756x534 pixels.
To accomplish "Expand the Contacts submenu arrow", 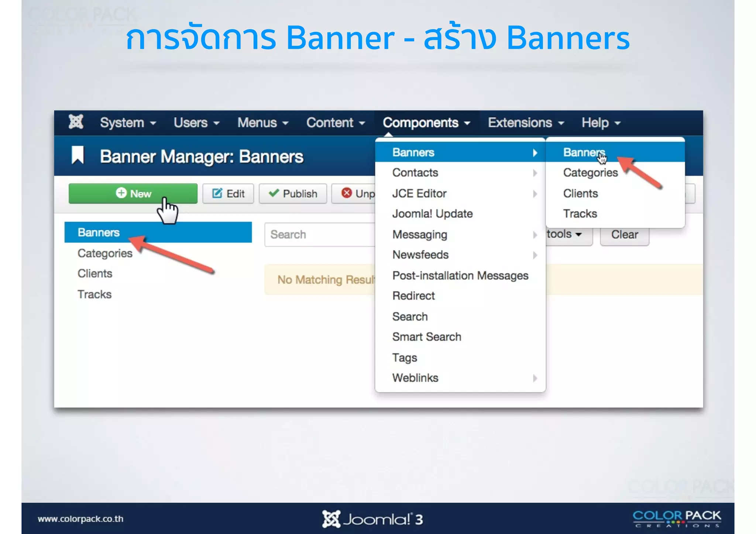I will 535,173.
